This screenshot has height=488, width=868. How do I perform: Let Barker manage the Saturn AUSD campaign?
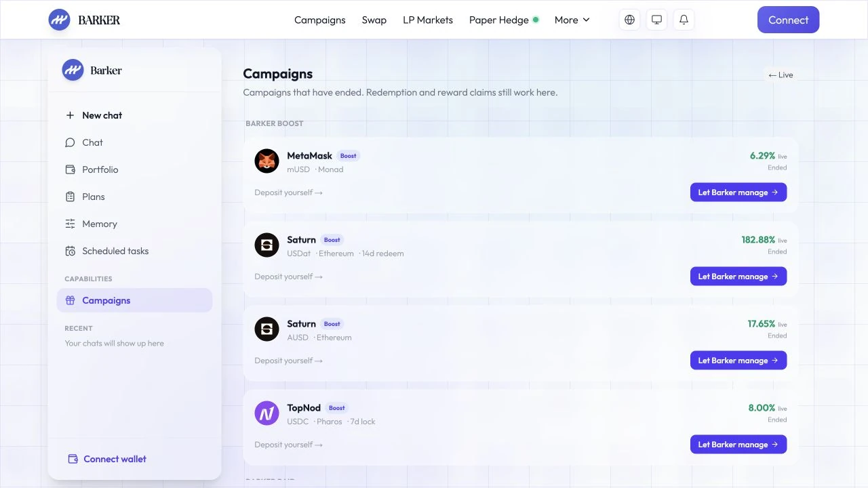click(738, 361)
